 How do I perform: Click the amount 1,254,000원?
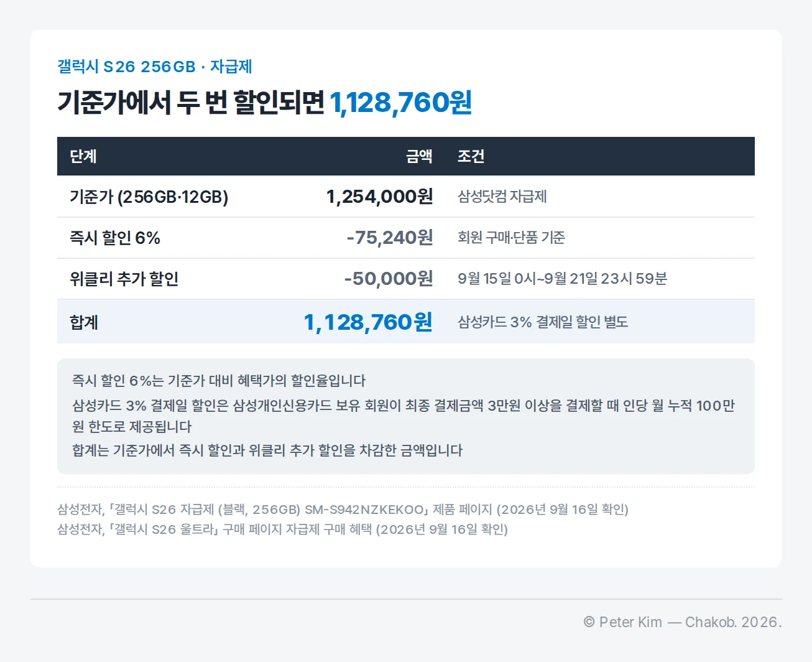click(x=379, y=197)
